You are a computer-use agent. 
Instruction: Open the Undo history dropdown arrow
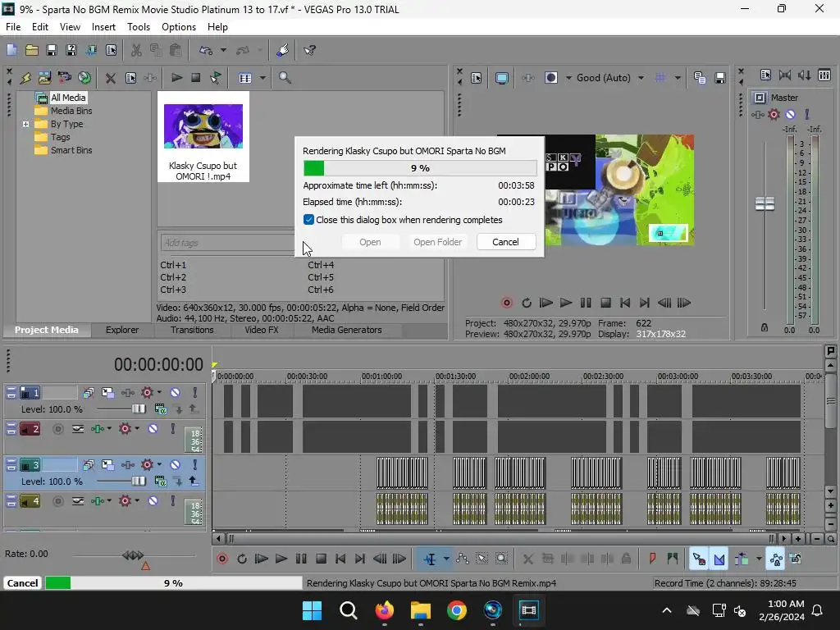(223, 50)
